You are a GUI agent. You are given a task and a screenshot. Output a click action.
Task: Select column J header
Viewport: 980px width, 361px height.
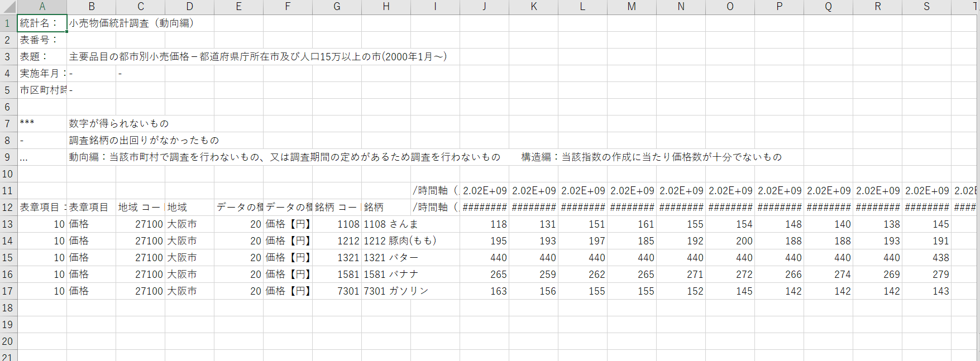tap(485, 7)
